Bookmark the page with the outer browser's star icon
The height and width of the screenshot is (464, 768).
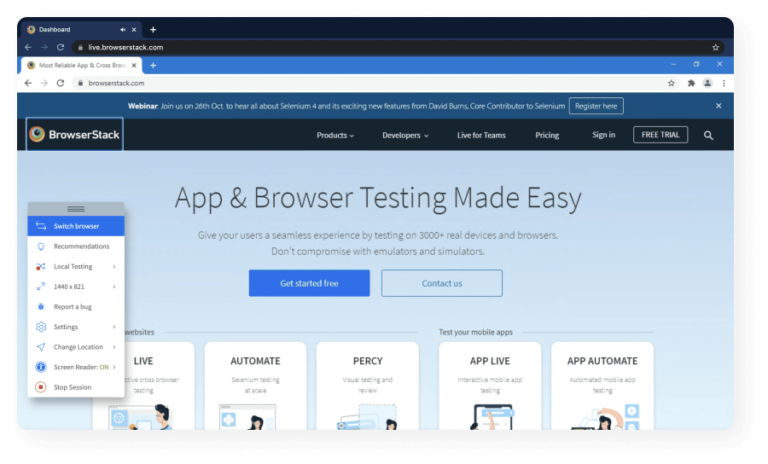point(715,47)
